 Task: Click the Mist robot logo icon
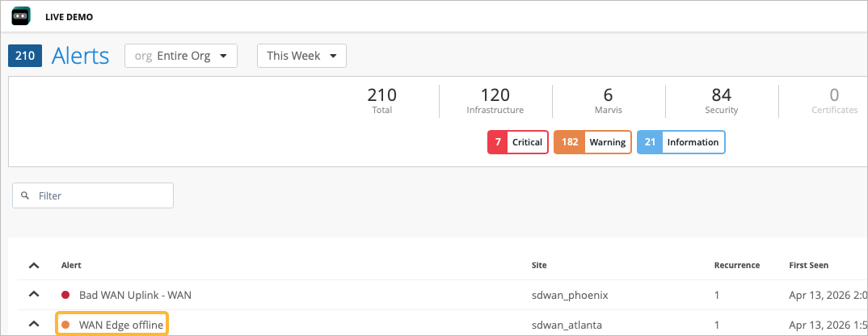coord(22,15)
